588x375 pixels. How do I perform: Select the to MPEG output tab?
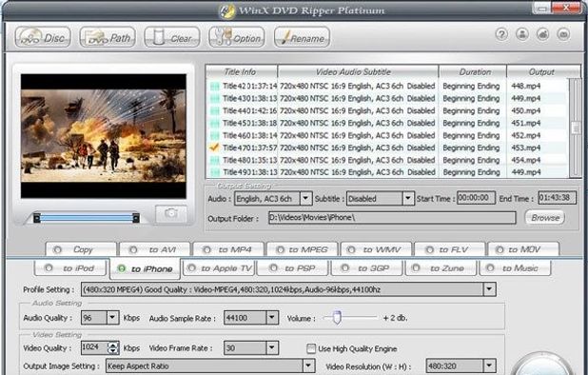point(302,249)
